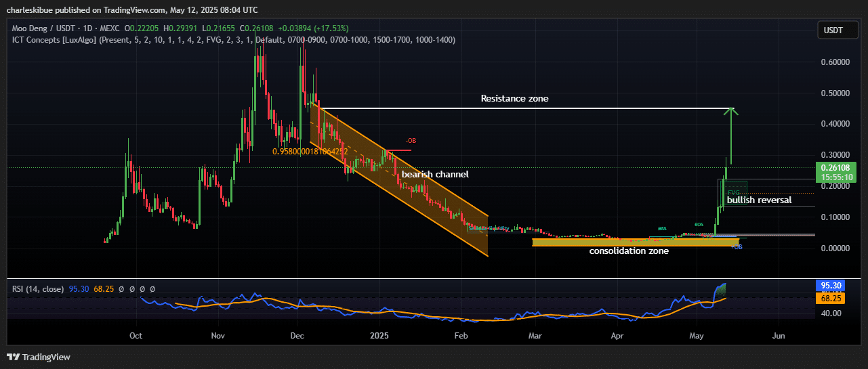The width and height of the screenshot is (868, 369).
Task: Click the green MSS marker label
Action: click(x=661, y=230)
